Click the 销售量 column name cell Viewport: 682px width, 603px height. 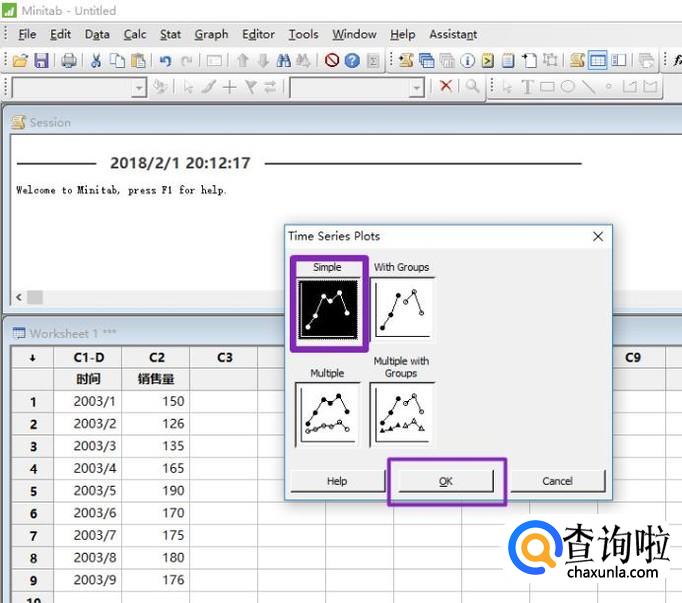pos(157,379)
